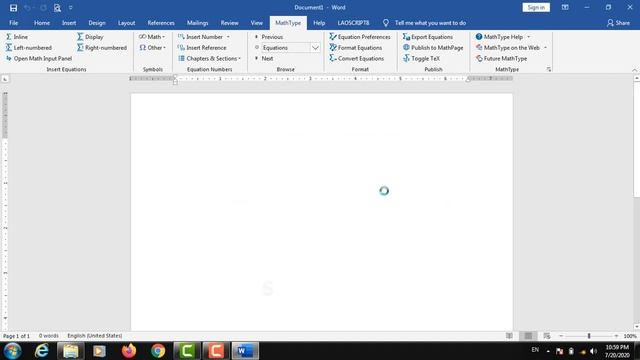Switch to the References tab
Image resolution: width=640 pixels, height=360 pixels.
(x=161, y=23)
